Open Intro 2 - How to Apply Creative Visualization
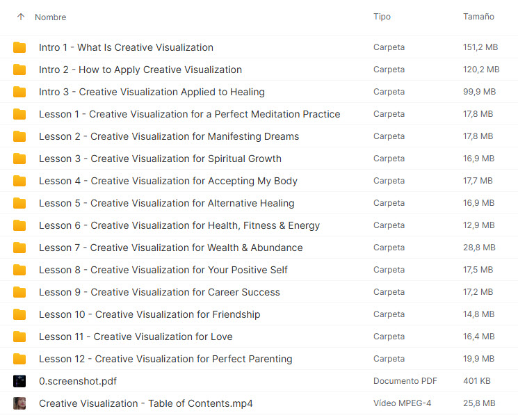The image size is (518, 420). click(x=140, y=70)
